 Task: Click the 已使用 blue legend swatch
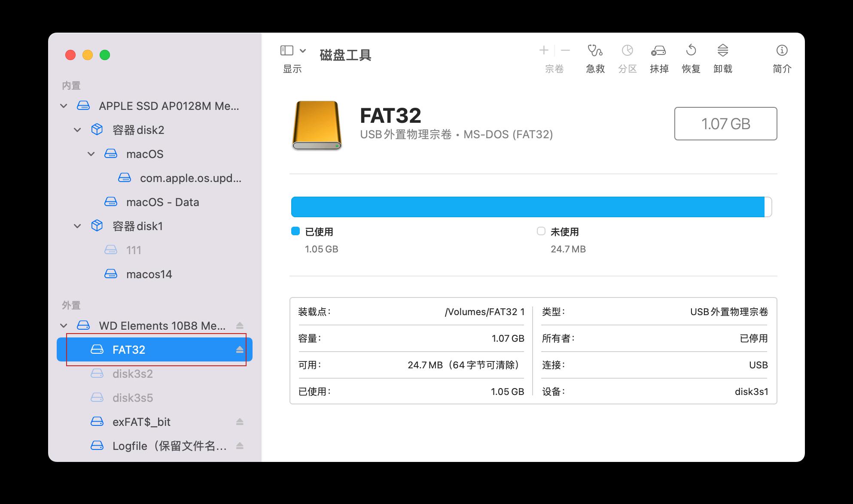tap(296, 231)
